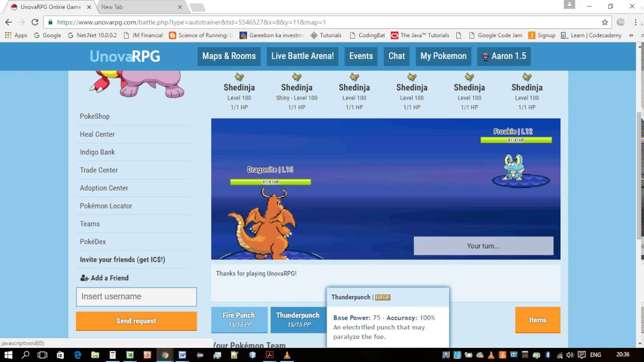644x362 pixels.
Task: Switch to Chrome in the taskbar
Action: pos(165,355)
